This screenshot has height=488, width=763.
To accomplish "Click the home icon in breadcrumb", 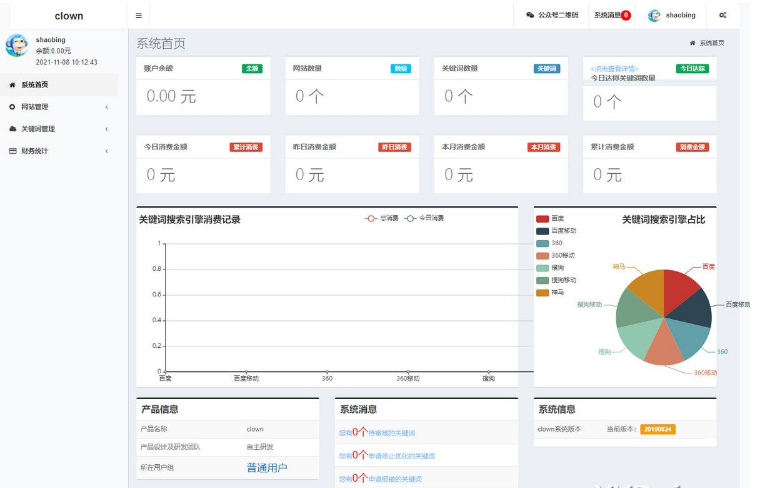I will pos(692,44).
